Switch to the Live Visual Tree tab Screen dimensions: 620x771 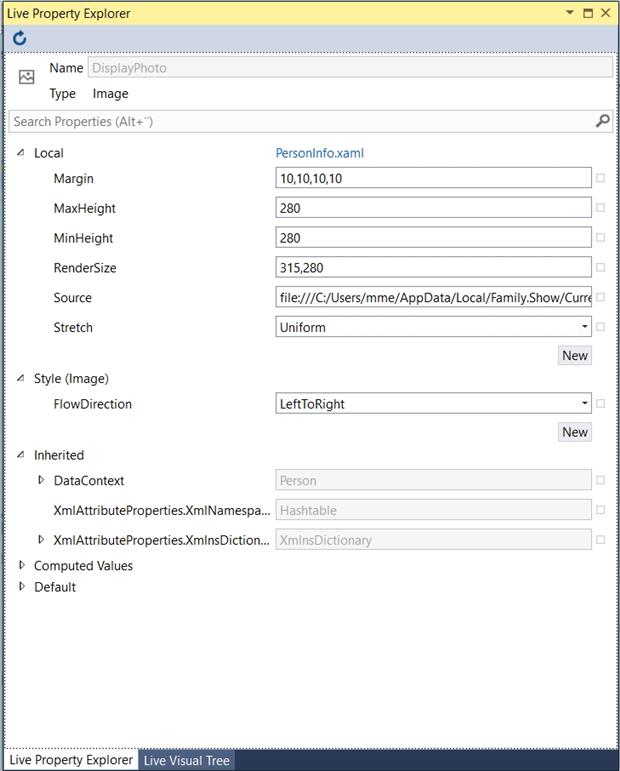click(x=186, y=760)
